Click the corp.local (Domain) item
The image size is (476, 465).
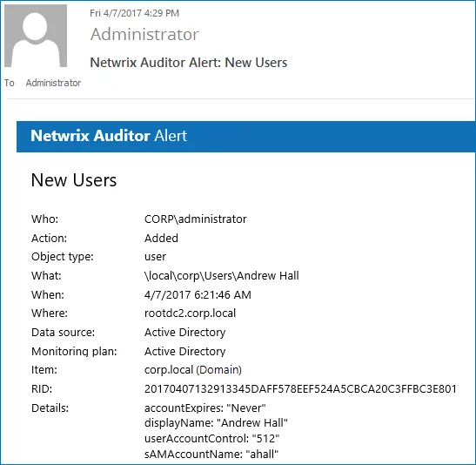coord(193,370)
